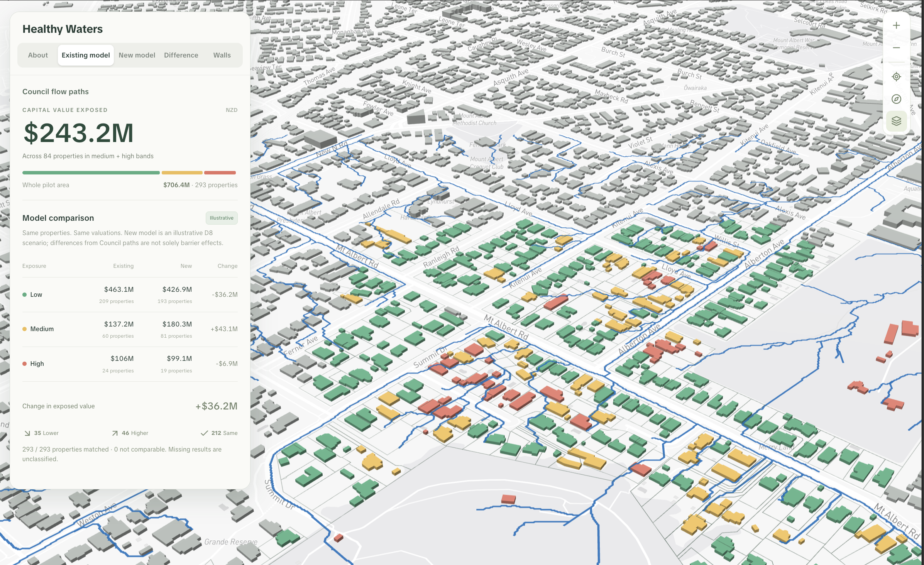Click the +$36.2M change in exposed value

click(x=217, y=406)
